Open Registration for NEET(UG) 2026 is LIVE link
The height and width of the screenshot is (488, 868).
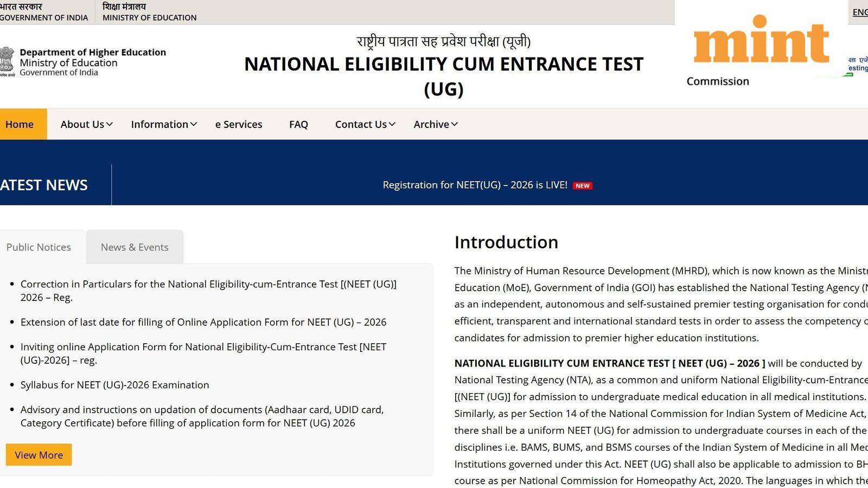click(475, 185)
